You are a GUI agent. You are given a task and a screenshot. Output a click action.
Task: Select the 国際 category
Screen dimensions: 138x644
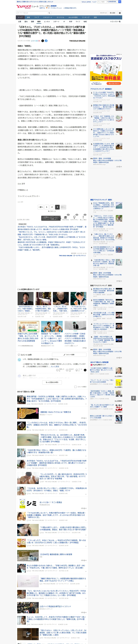point(32,21)
